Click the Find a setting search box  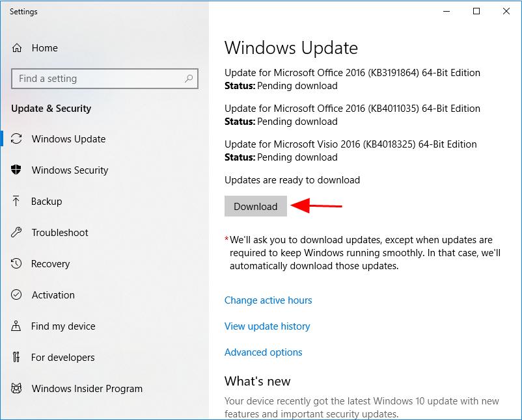105,79
